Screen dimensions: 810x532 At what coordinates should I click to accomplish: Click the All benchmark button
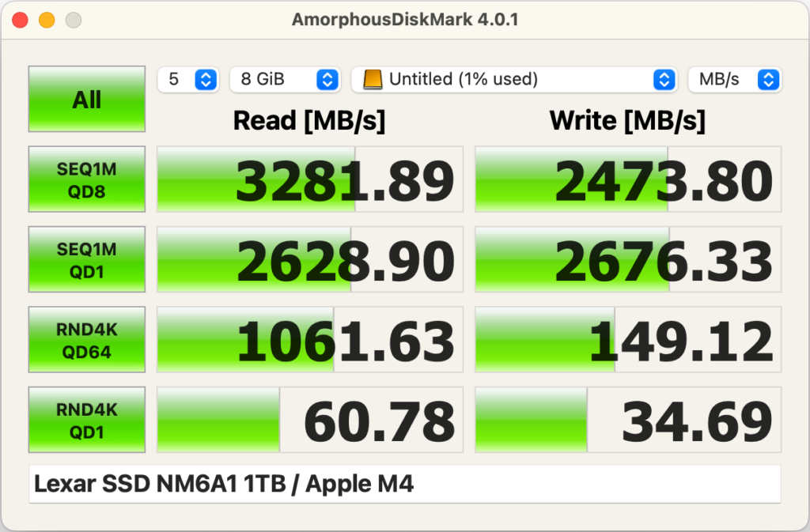87,99
